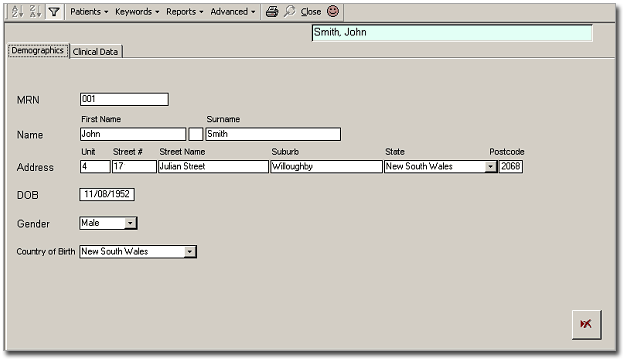Image resolution: width=624 pixels, height=360 pixels.
Task: Expand the Reports dropdown menu
Action: (185, 12)
